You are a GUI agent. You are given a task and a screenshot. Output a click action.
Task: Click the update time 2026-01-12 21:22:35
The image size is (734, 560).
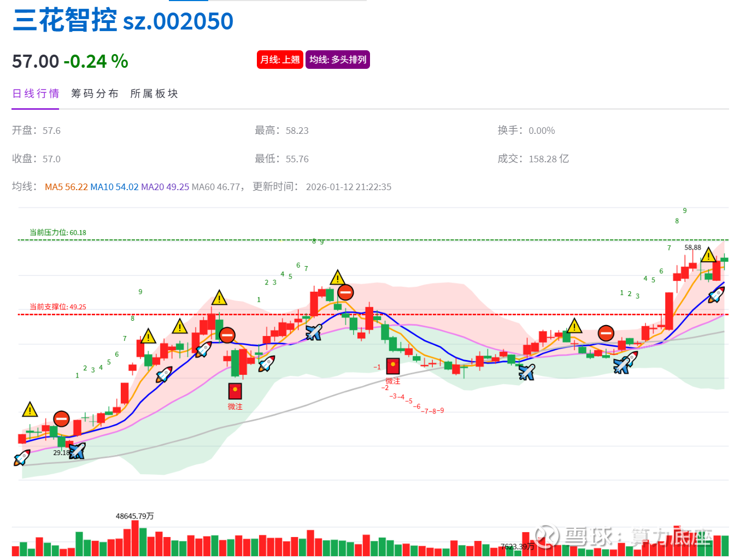coord(349,187)
